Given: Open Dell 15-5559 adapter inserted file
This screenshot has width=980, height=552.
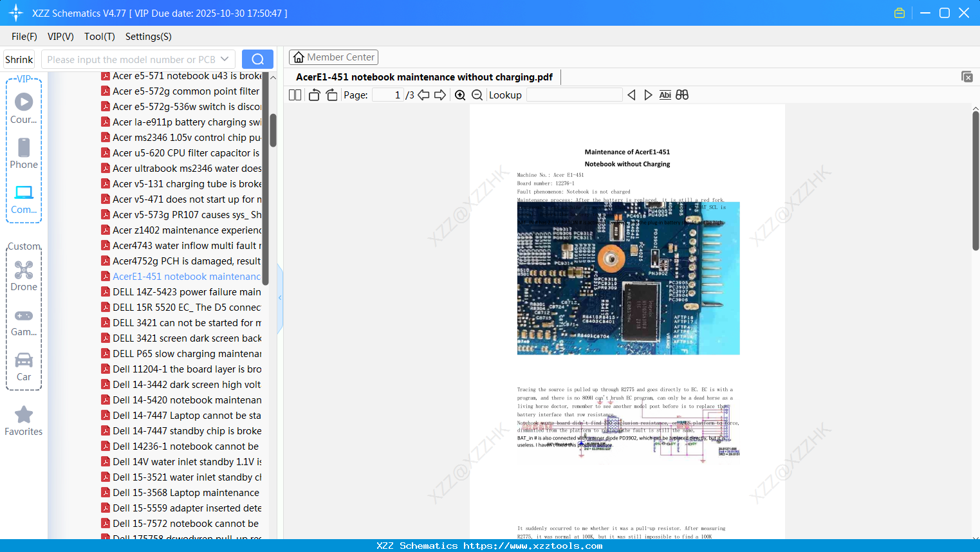Looking at the screenshot, I should pyautogui.click(x=181, y=508).
